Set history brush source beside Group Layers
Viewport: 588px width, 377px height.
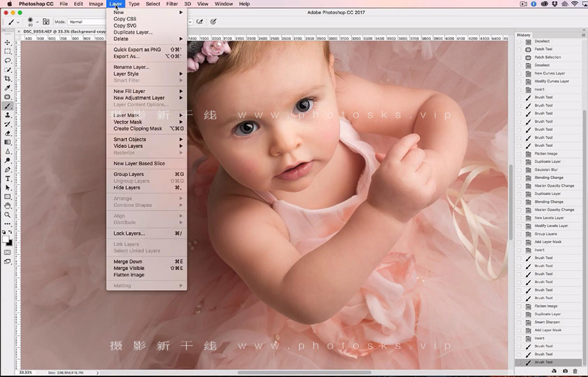519,234
